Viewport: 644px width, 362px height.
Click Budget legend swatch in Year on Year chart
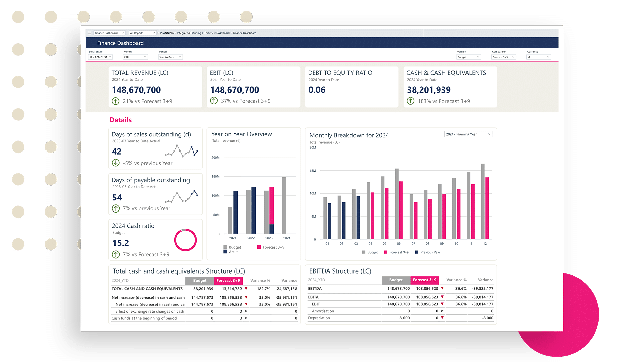tap(225, 247)
